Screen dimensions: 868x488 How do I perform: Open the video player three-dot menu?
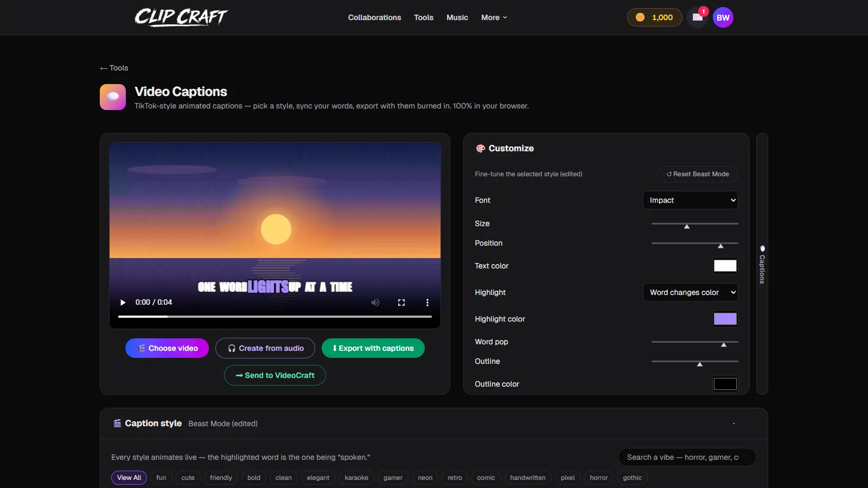[427, 303]
